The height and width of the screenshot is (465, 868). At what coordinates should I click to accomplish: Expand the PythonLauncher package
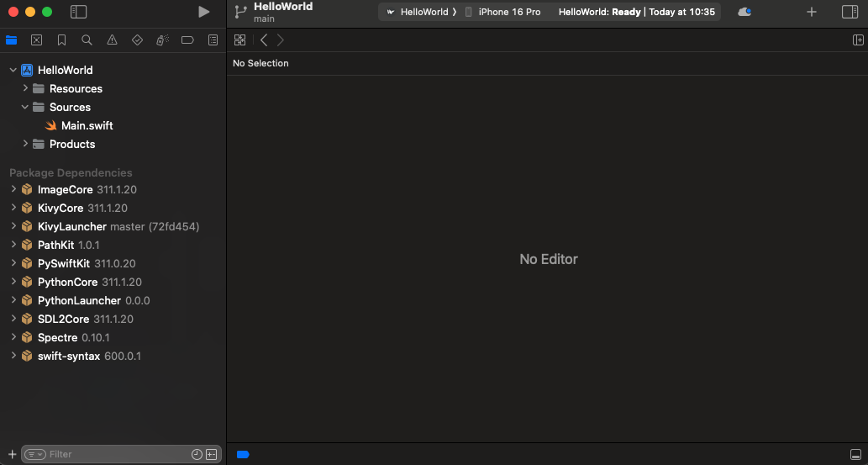click(13, 300)
